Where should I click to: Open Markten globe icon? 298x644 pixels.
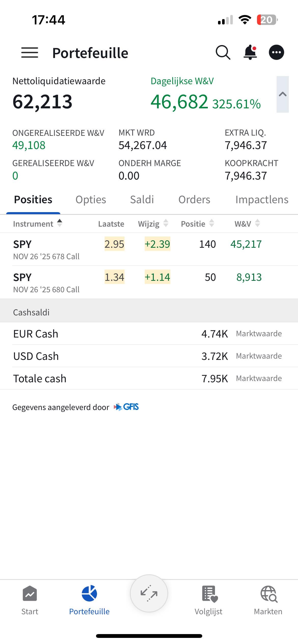[x=268, y=594]
